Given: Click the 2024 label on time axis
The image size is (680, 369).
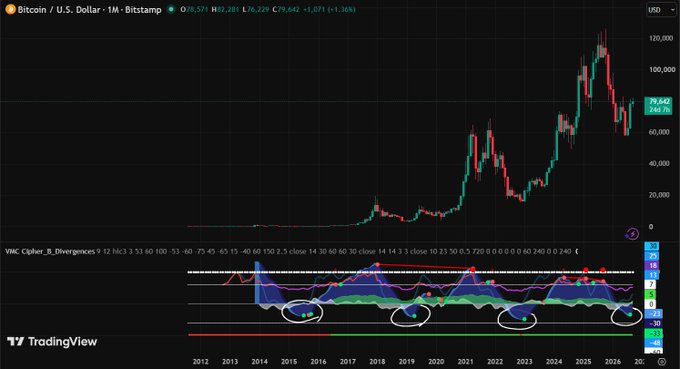Looking at the screenshot, I should click(x=554, y=361).
